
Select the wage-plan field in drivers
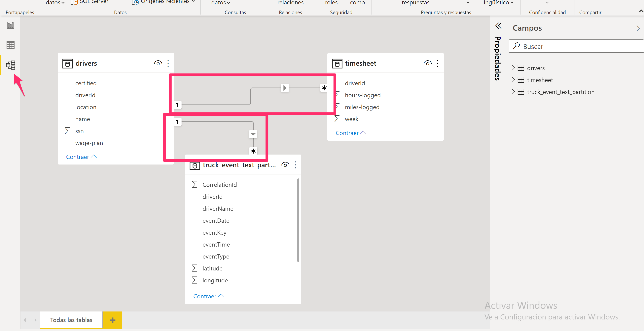click(89, 143)
